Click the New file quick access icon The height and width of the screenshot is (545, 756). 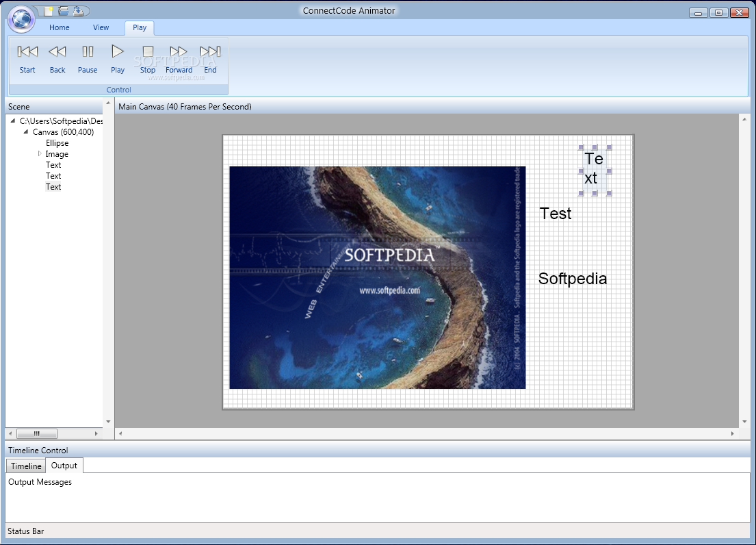pyautogui.click(x=49, y=10)
